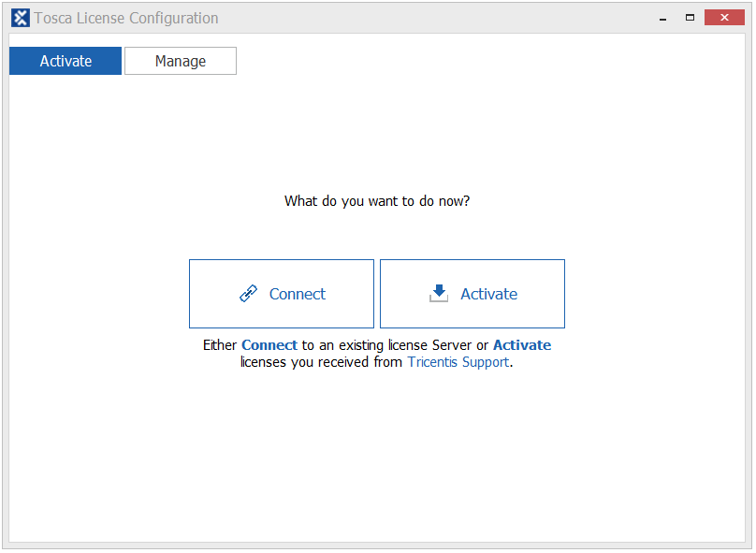Click bold Connect link in description

tap(269, 345)
